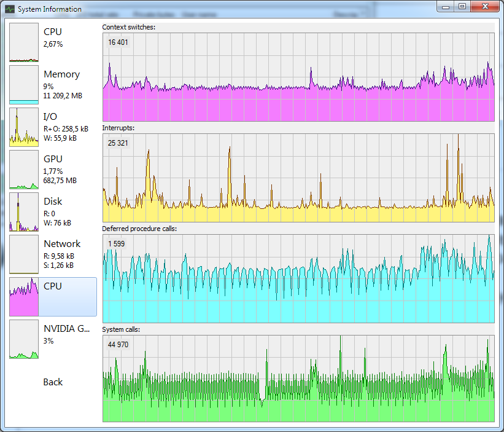This screenshot has width=504, height=432.
Task: Switch to the GPU section label
Action: coord(53,159)
